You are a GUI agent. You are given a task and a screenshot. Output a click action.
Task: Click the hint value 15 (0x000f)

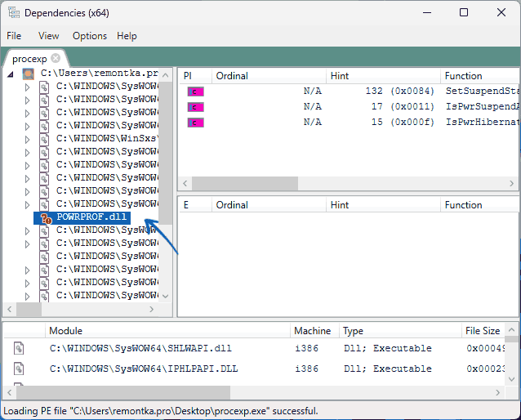coord(403,123)
